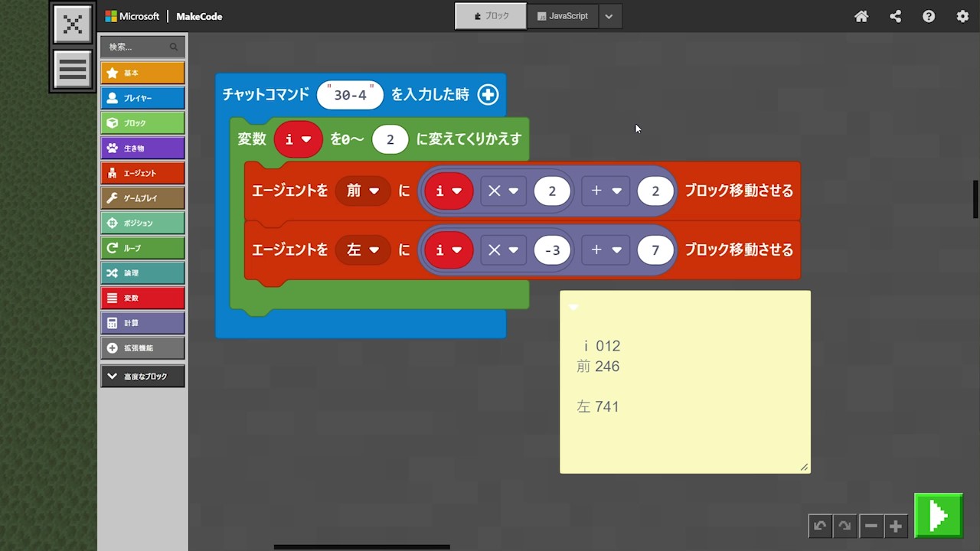The height and width of the screenshot is (551, 980).
Task: Click the 検索 search field in toolbox
Action: tap(136, 47)
